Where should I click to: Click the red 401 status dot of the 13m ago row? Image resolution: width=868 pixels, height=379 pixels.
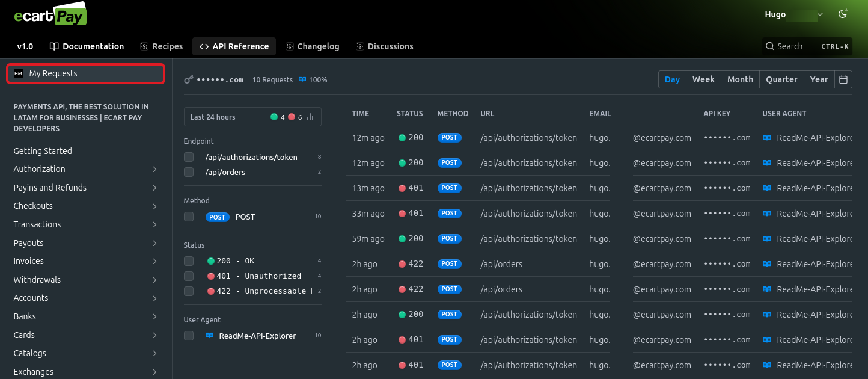(x=402, y=188)
